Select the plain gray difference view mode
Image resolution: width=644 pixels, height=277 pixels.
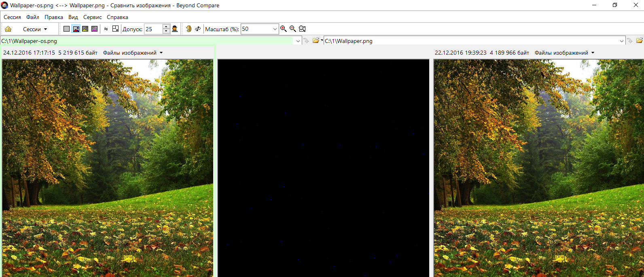coord(67,29)
